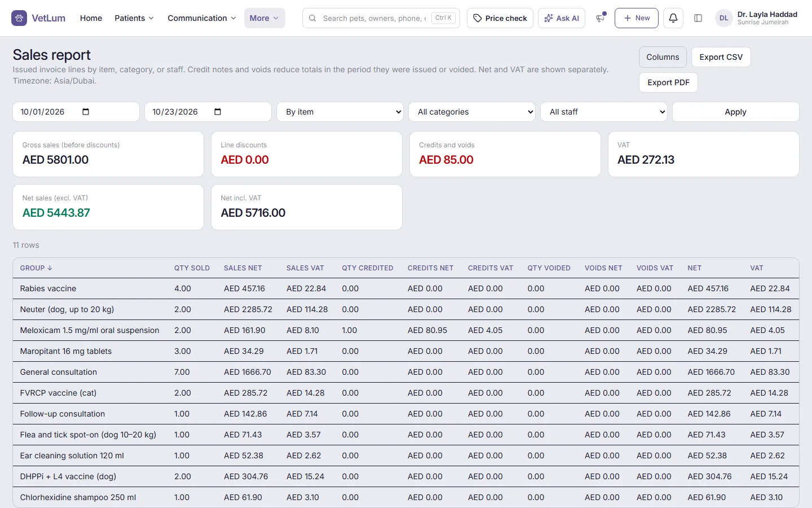This screenshot has width=812, height=508.
Task: Click the CREDITS NET column header
Action: click(x=430, y=268)
